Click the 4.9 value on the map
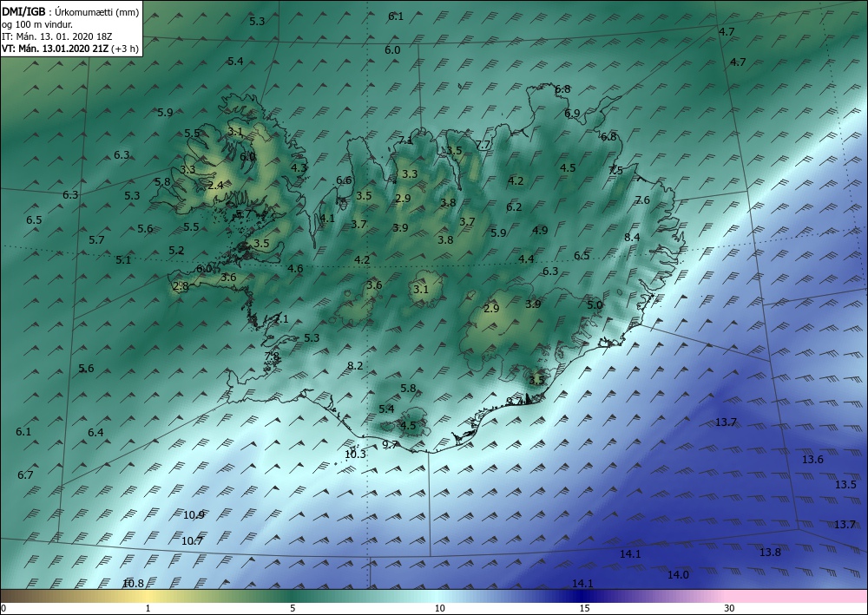 (x=540, y=231)
